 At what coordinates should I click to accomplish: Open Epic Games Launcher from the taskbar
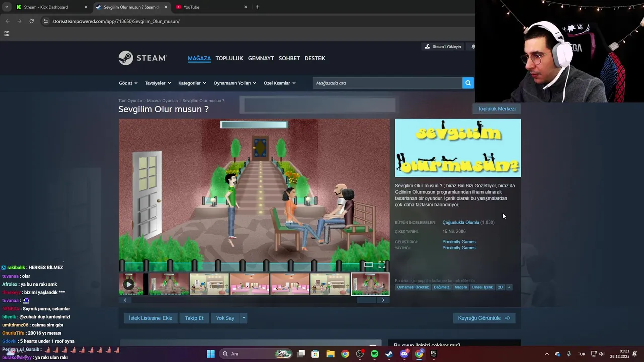click(433, 354)
